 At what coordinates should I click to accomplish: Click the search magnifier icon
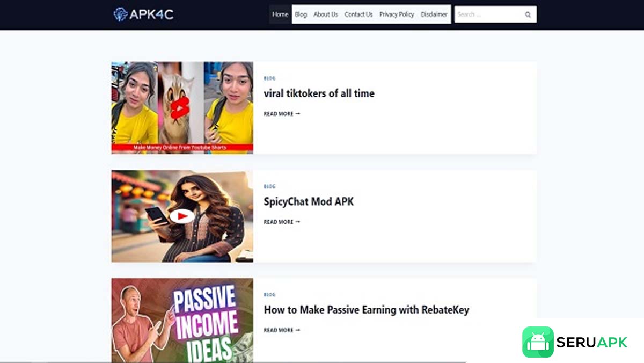tap(528, 15)
